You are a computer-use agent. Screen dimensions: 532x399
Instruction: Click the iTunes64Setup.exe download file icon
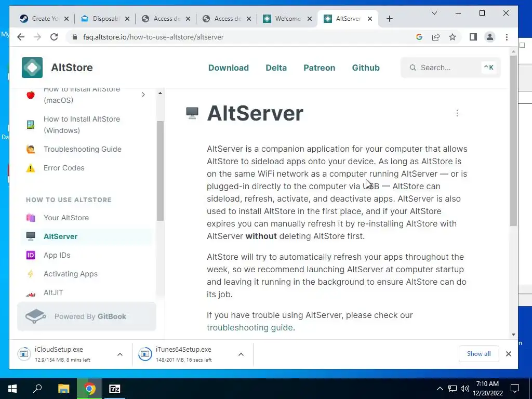point(145,354)
